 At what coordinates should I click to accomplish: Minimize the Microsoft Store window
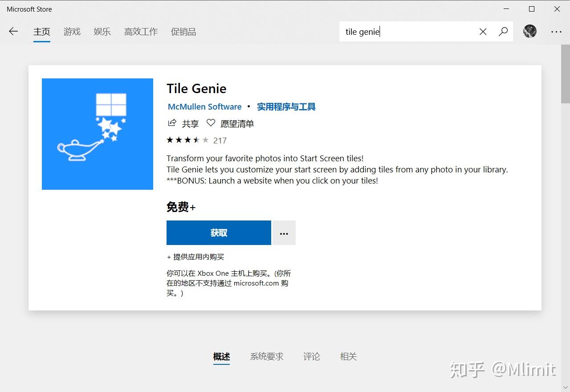506,9
